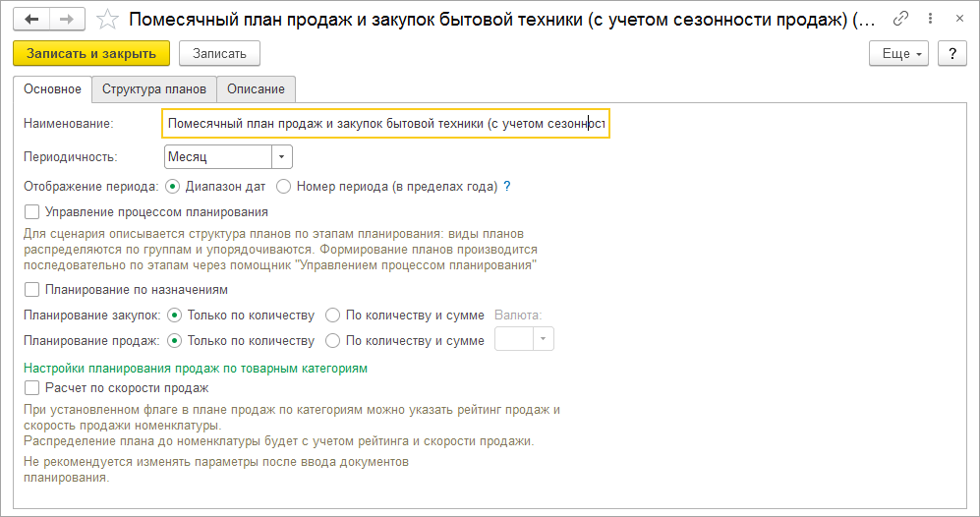Click the Записать и закрыть button

(x=91, y=54)
